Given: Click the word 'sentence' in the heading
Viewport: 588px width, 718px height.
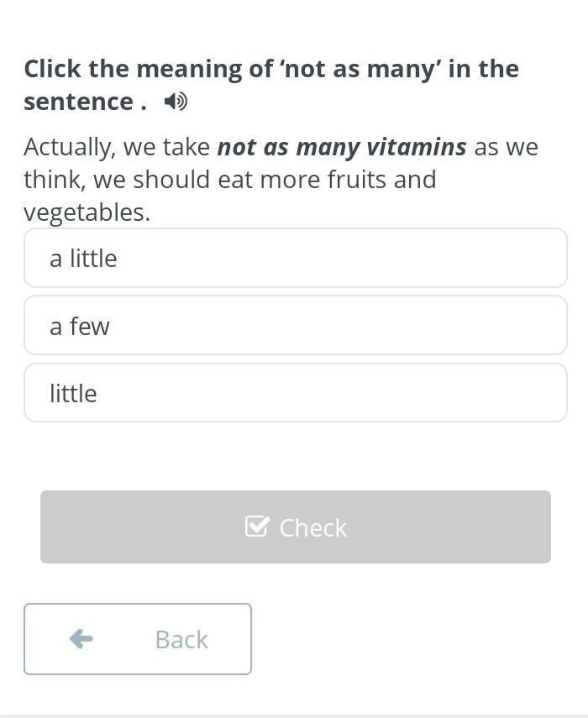Looking at the screenshot, I should [x=78, y=102].
